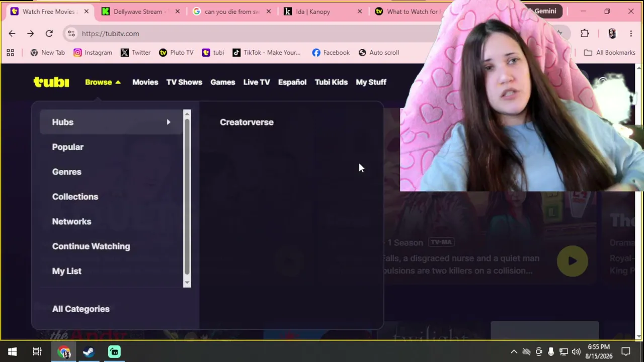The height and width of the screenshot is (362, 644).
Task: Open the TikTok bookmark
Action: [x=267, y=52]
